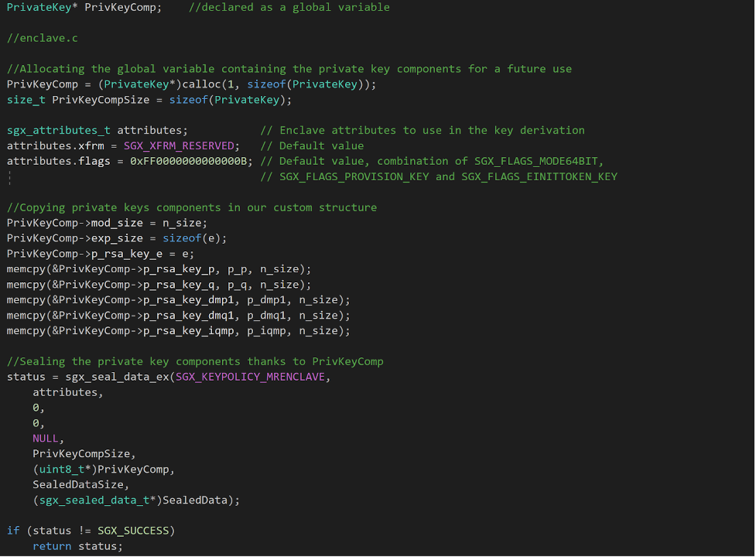Click the "NULL," argument
This screenshot has height=557, width=756.
48,439
